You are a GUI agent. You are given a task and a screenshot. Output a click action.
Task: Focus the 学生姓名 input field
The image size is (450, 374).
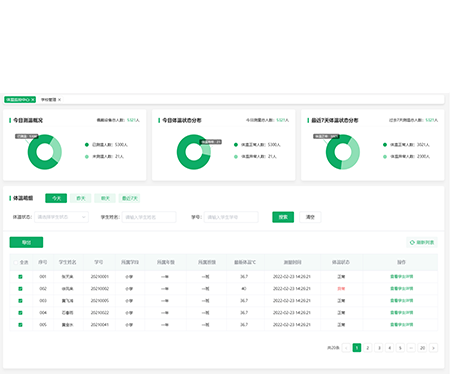(149, 217)
